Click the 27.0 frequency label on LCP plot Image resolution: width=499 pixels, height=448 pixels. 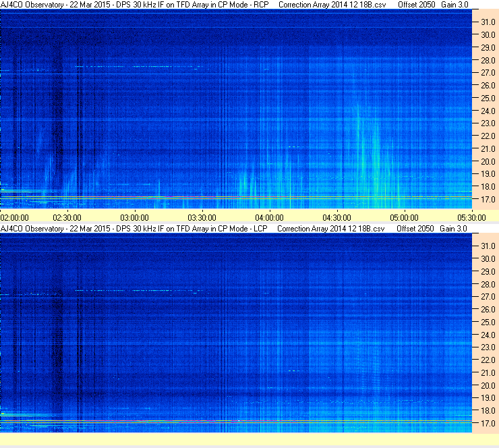click(488, 297)
